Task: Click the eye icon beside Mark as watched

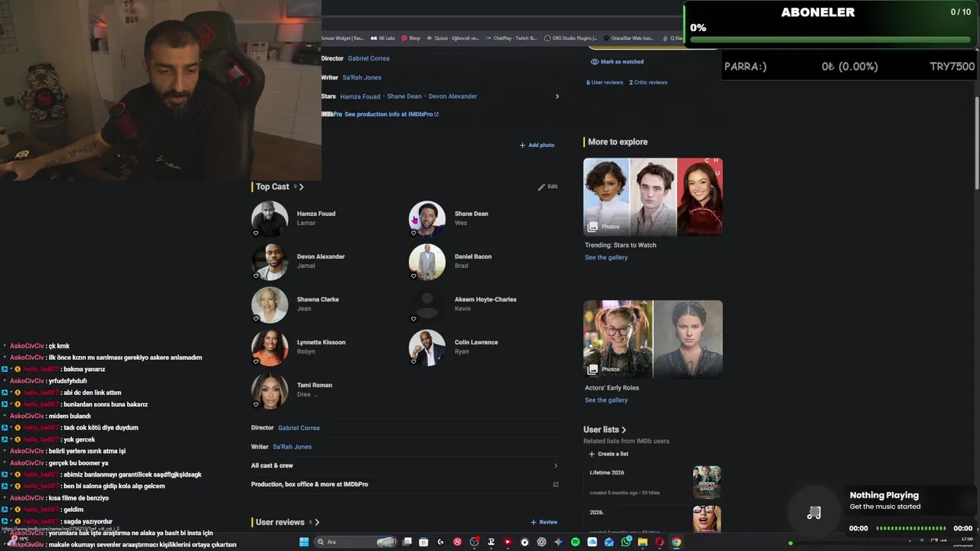Action: pos(594,62)
